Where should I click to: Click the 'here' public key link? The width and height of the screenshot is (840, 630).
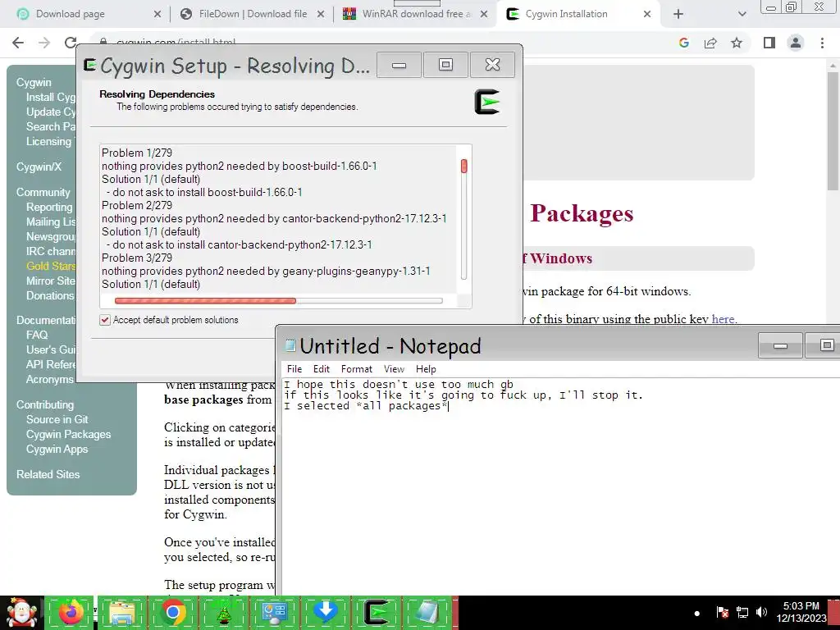pos(723,319)
